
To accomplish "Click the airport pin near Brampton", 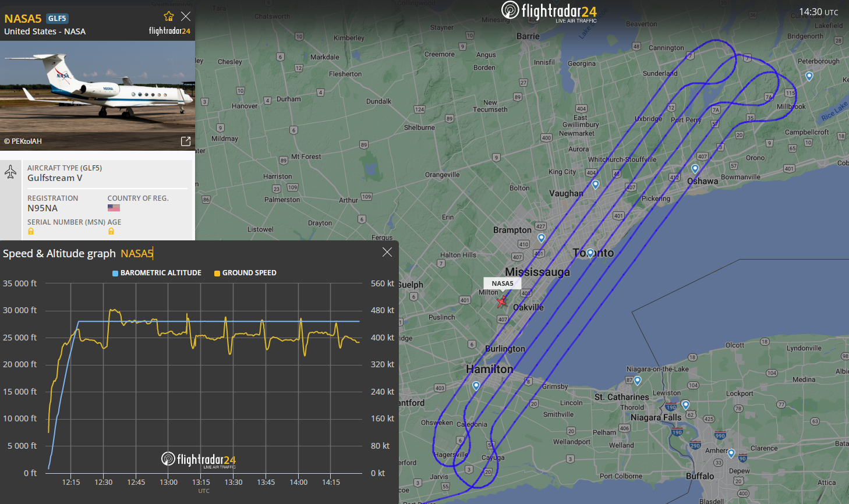I will [541, 238].
